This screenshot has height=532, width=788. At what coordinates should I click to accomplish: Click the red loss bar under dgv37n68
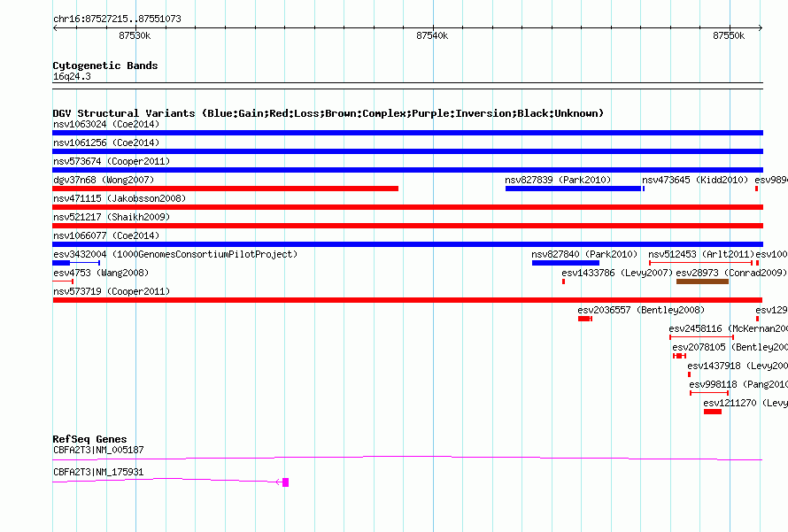click(225, 189)
